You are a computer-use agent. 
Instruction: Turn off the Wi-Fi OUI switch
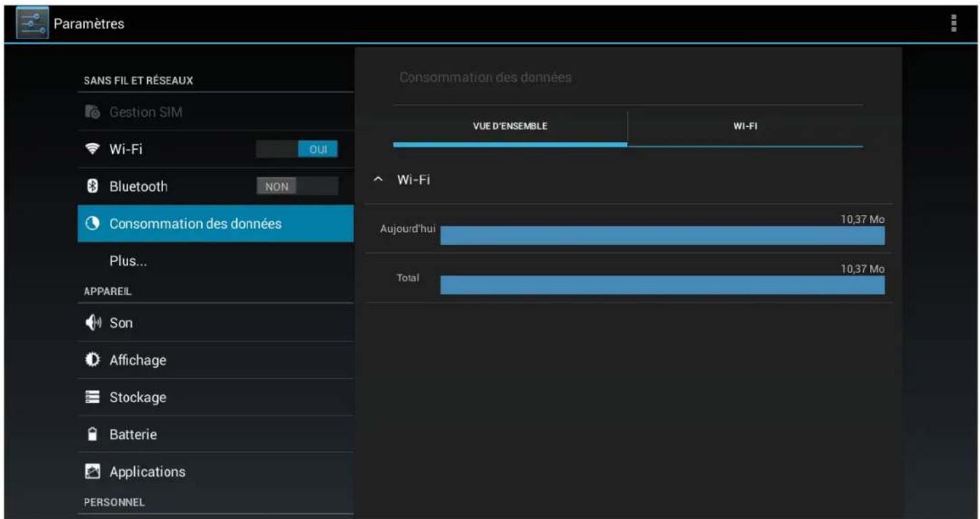click(297, 149)
